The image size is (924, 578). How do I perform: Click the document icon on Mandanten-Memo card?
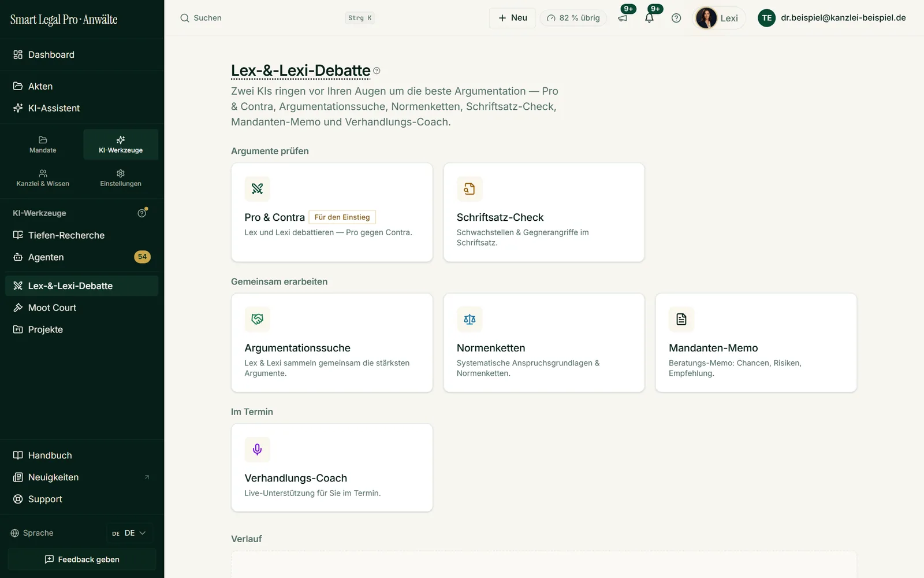click(x=681, y=319)
